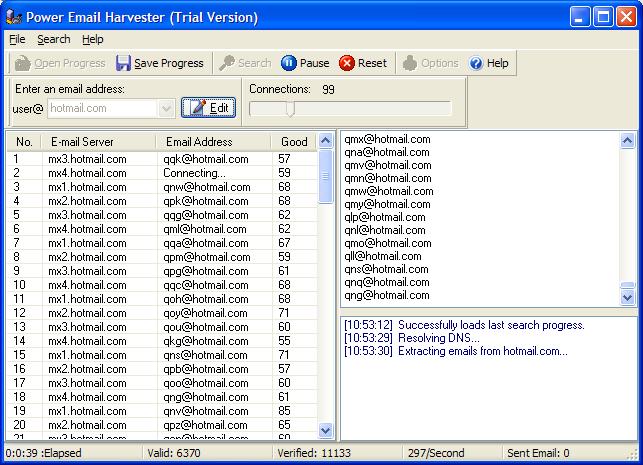This screenshot has width=643, height=465.
Task: Sort list by Good column header
Action: [294, 142]
